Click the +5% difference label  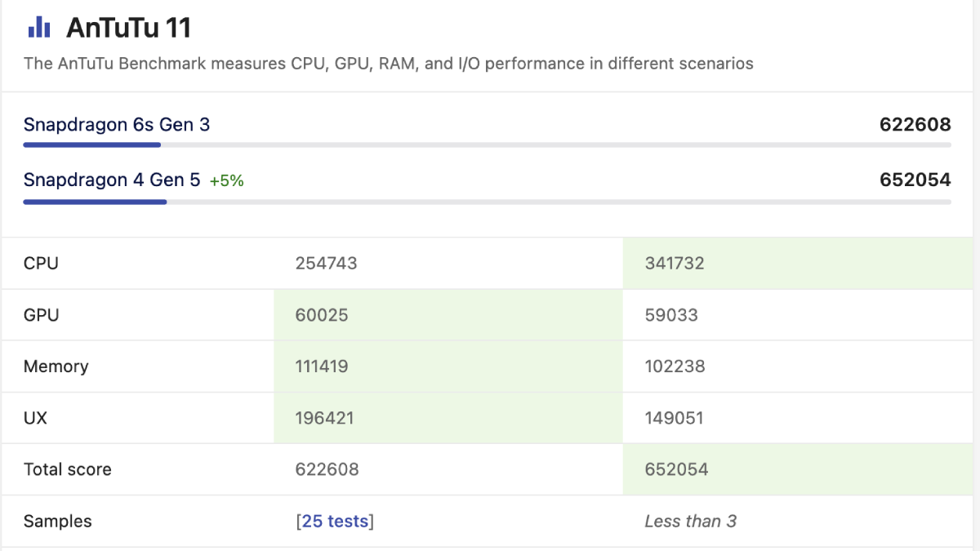pos(227,181)
